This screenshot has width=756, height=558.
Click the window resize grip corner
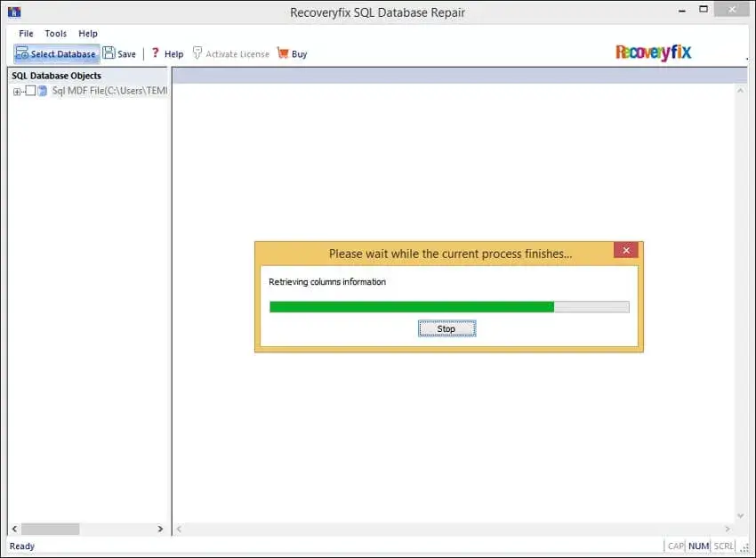point(745,548)
